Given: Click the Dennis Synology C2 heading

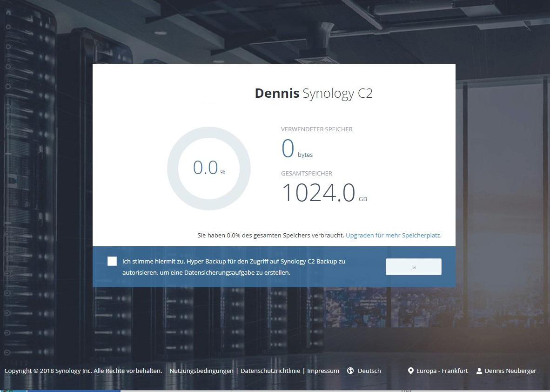Looking at the screenshot, I should (314, 94).
